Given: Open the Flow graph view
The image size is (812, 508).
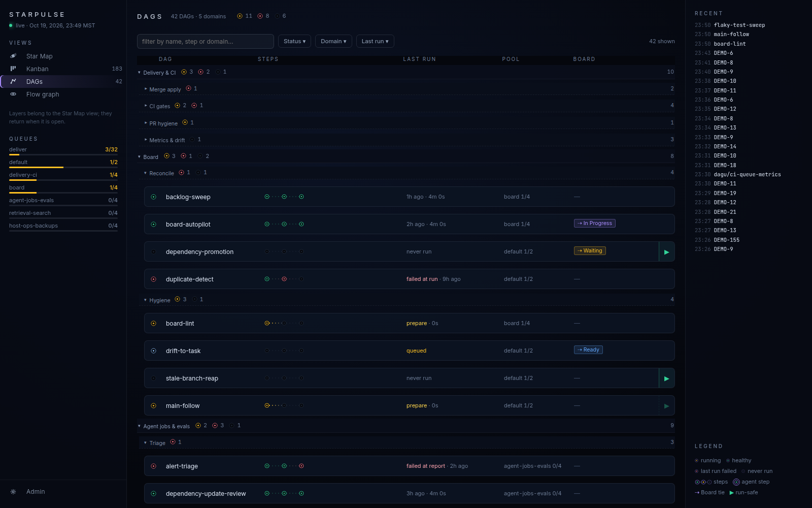Looking at the screenshot, I should click(x=63, y=94).
